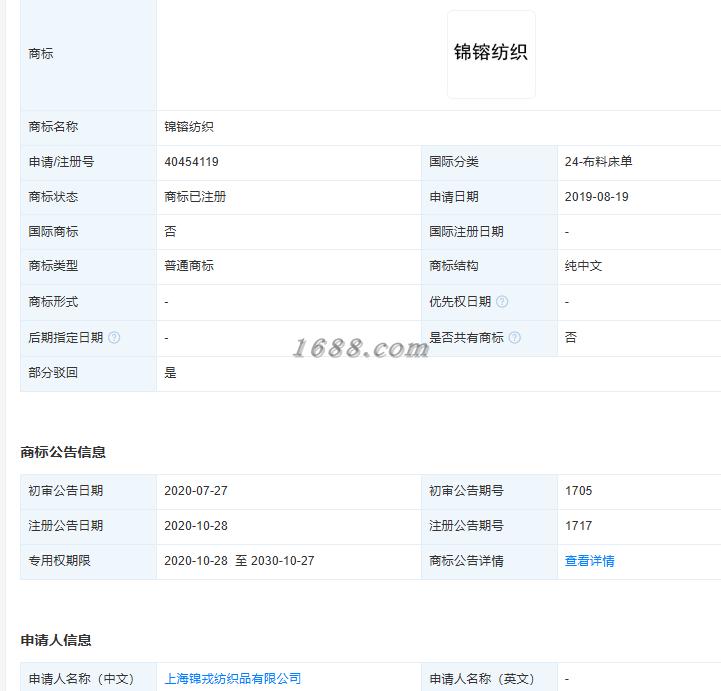This screenshot has width=721, height=691.
Task: Click the 商标公告信息 section heading
Action: click(x=63, y=452)
